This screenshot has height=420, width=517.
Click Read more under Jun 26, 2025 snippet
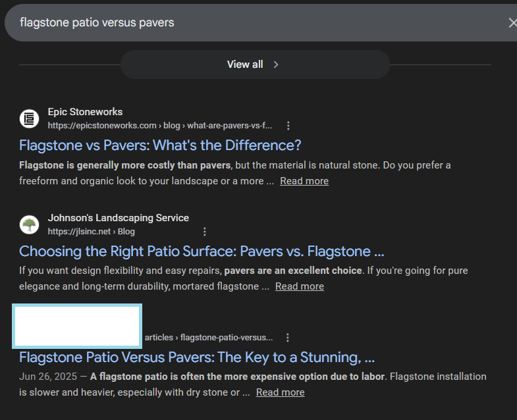pyautogui.click(x=280, y=392)
